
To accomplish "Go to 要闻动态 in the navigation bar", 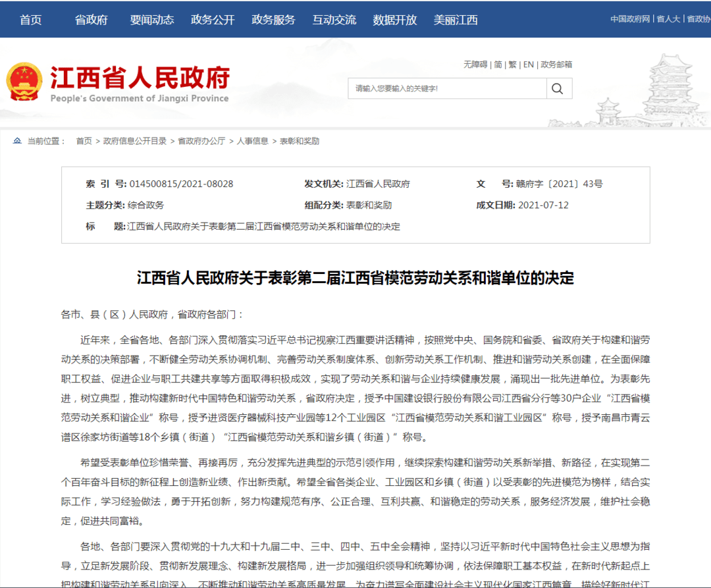I will [x=152, y=20].
